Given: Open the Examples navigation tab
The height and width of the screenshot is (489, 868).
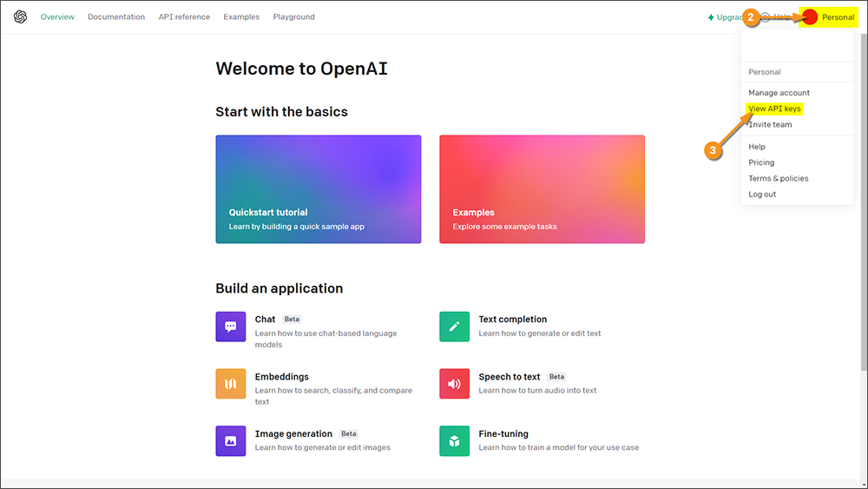Looking at the screenshot, I should 241,17.
